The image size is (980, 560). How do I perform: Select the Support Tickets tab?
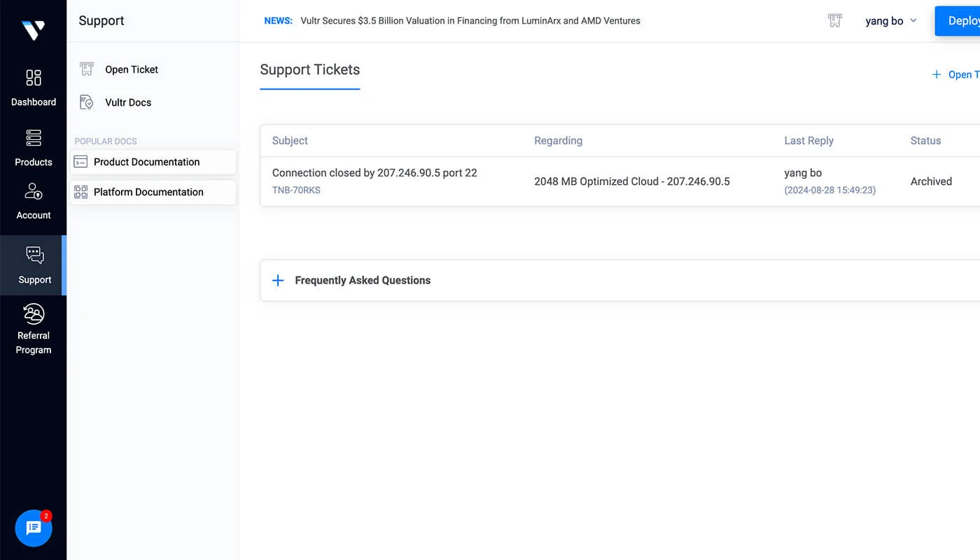pos(309,70)
